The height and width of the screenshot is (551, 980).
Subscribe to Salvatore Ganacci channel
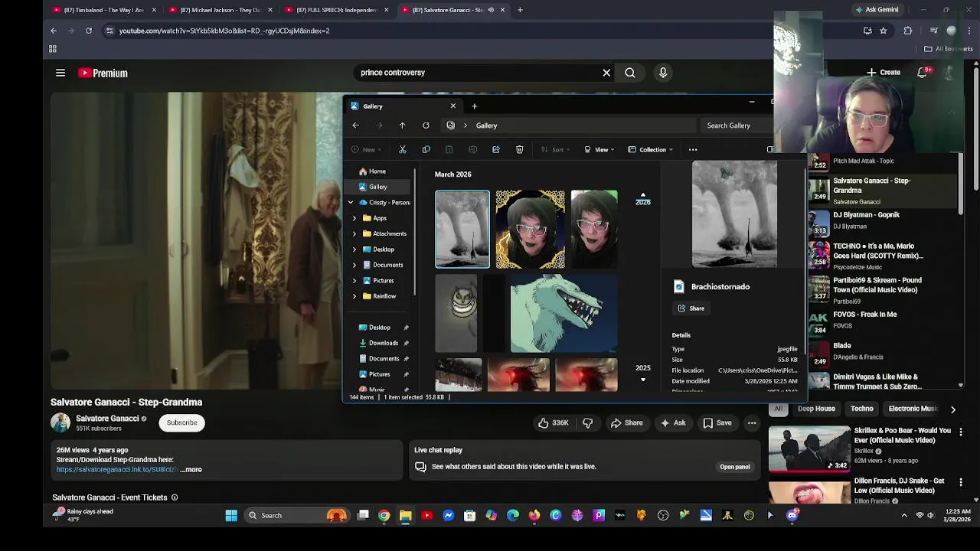click(x=182, y=422)
